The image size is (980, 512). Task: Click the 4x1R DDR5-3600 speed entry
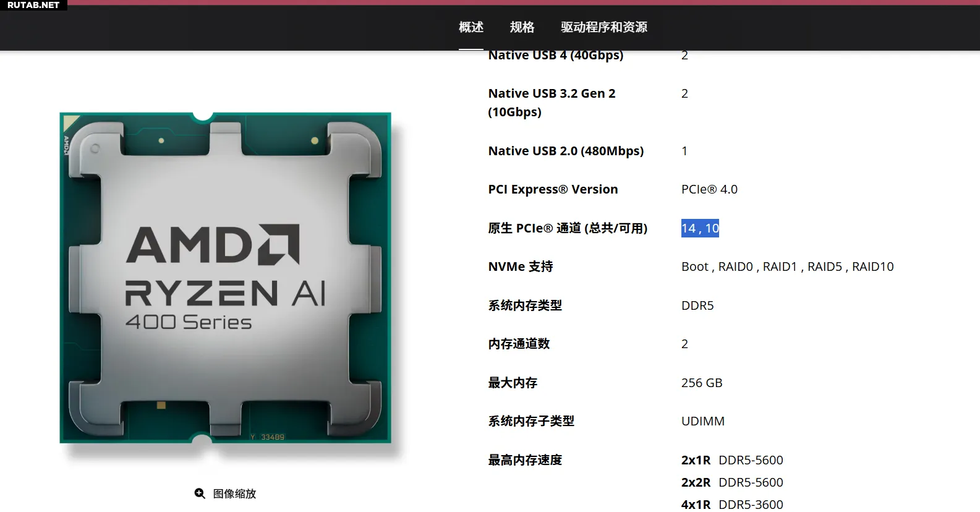click(732, 505)
